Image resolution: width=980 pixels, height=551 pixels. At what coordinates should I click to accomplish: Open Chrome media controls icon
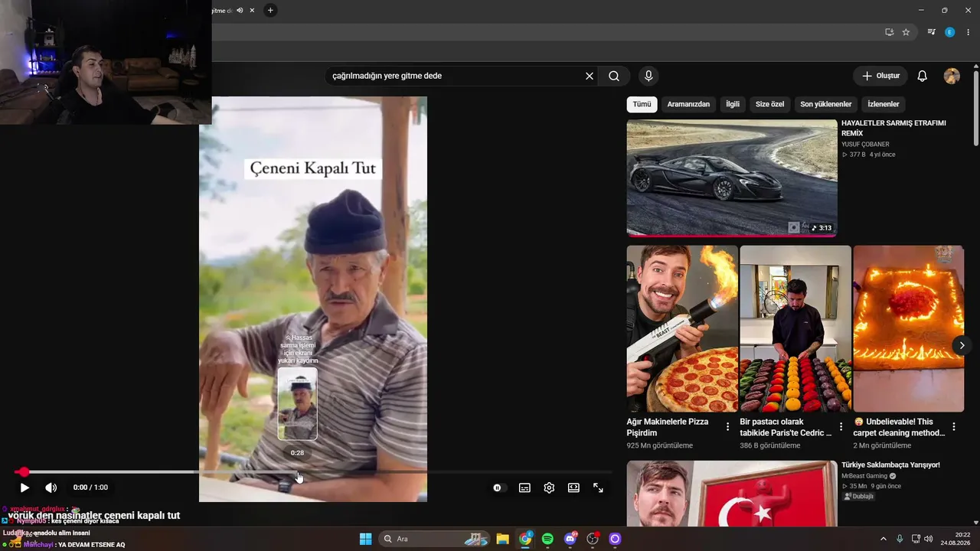pyautogui.click(x=931, y=32)
